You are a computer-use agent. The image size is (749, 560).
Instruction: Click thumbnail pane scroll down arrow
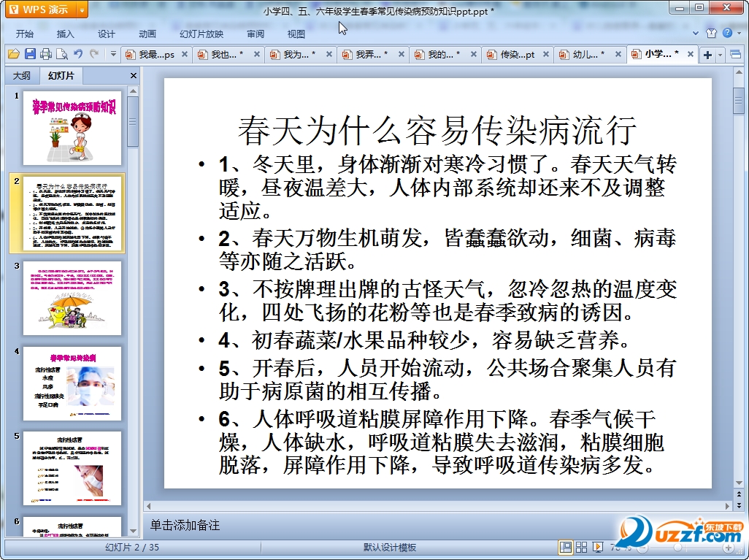[134, 531]
